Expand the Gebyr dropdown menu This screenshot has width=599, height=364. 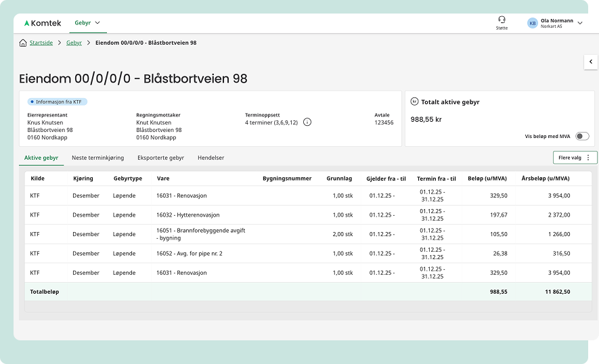click(87, 23)
